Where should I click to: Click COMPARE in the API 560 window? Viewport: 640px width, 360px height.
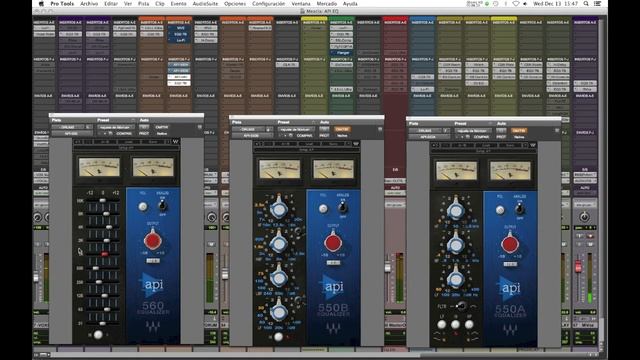124,133
